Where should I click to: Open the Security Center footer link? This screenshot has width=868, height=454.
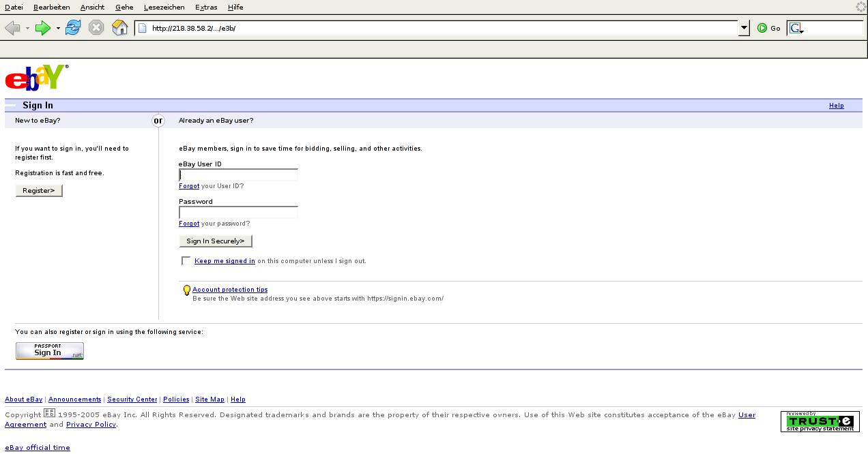(x=132, y=399)
